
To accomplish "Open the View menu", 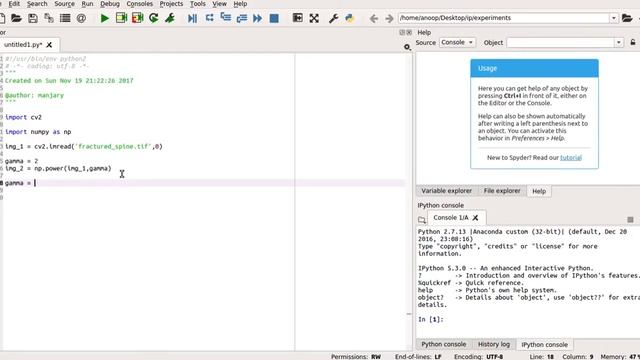I will [219, 4].
